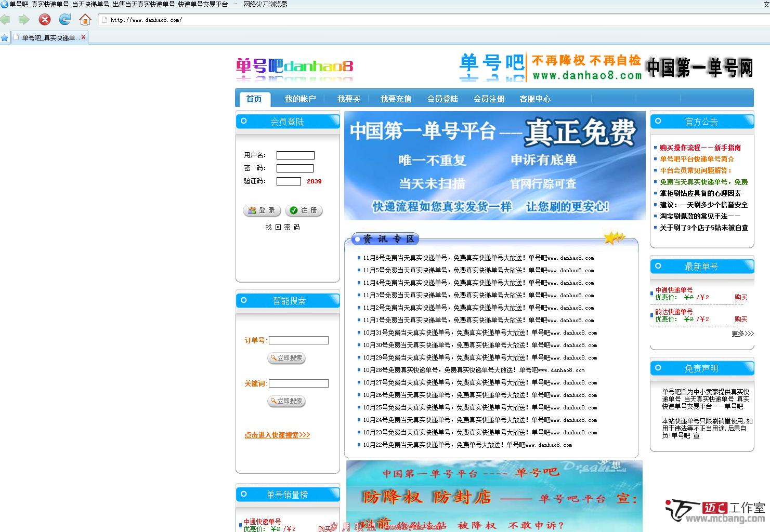The image size is (770, 532).
Task: Click the 中国第一单号平台 banner image
Action: click(x=495, y=166)
